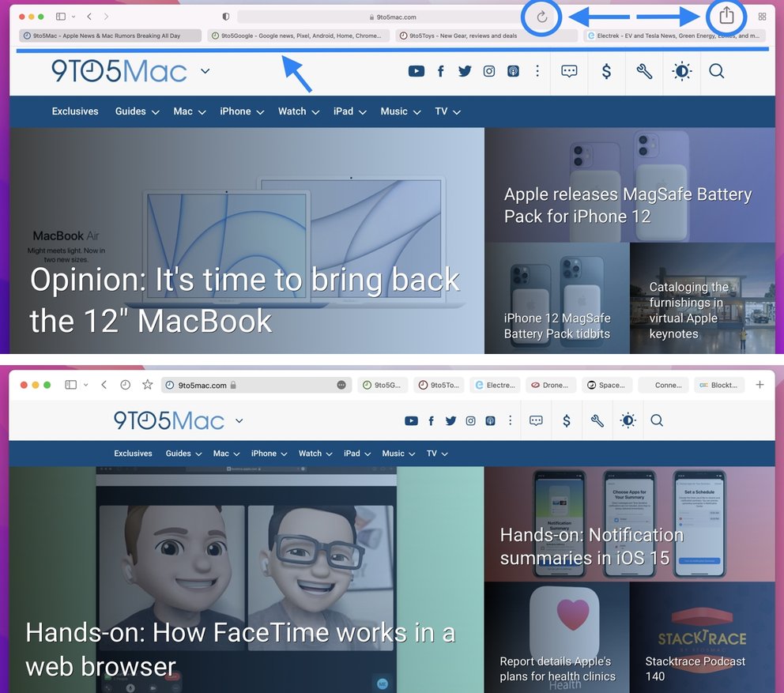The height and width of the screenshot is (693, 784).
Task: Expand the chevron beside the 9to5Mac logo, lower window
Action: 239,420
